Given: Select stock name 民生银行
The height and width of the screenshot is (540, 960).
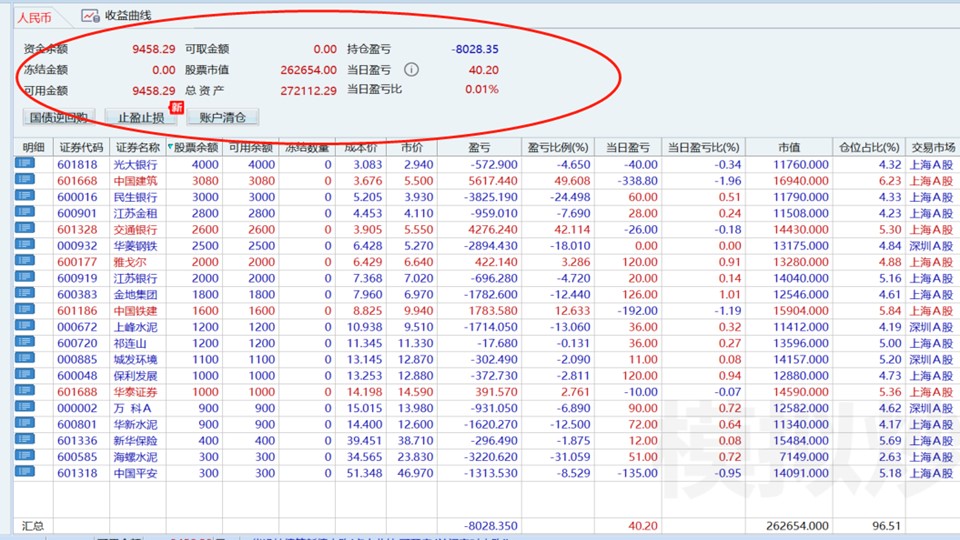Looking at the screenshot, I should pyautogui.click(x=135, y=197).
